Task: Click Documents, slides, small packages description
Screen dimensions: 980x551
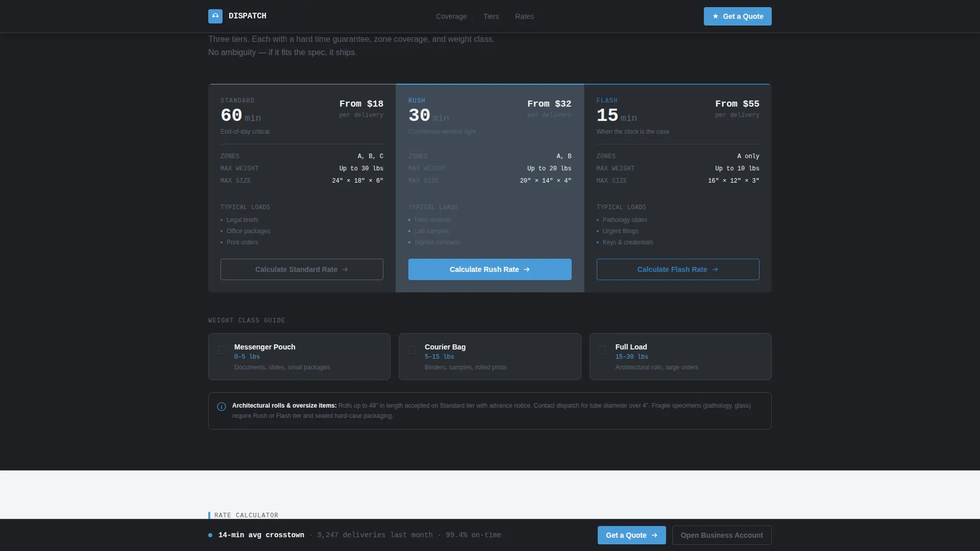Action: coord(282,367)
